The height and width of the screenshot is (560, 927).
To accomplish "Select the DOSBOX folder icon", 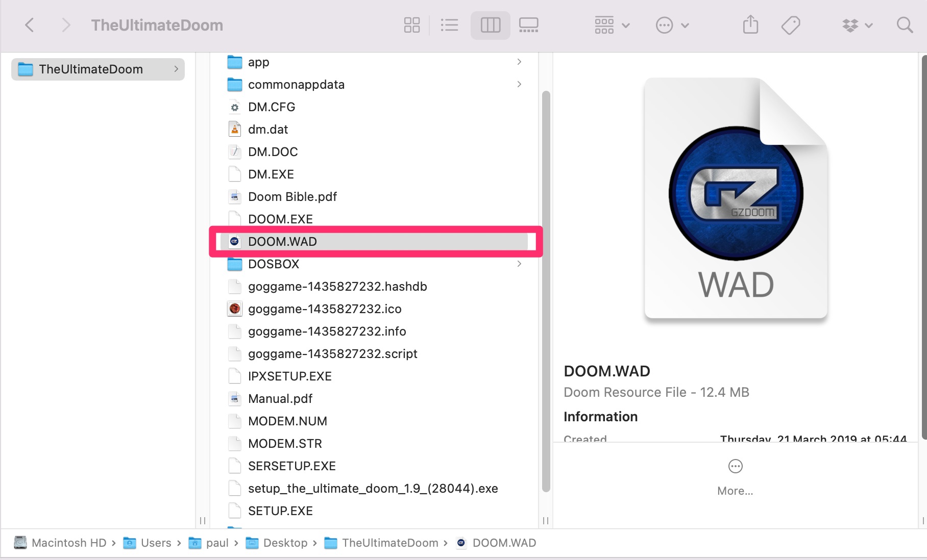I will pyautogui.click(x=234, y=264).
